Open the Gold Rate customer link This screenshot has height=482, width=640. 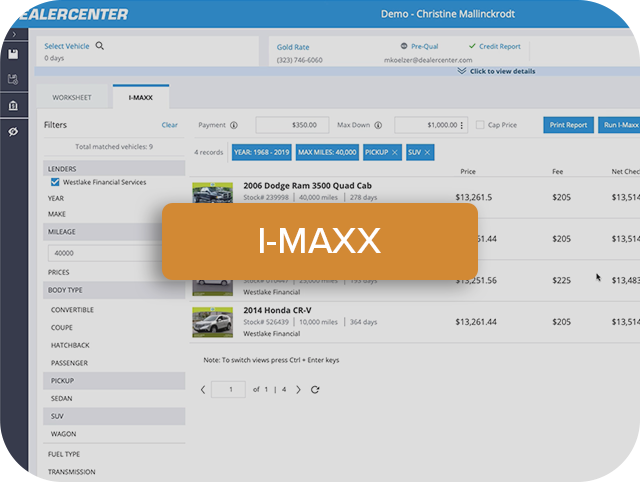293,47
